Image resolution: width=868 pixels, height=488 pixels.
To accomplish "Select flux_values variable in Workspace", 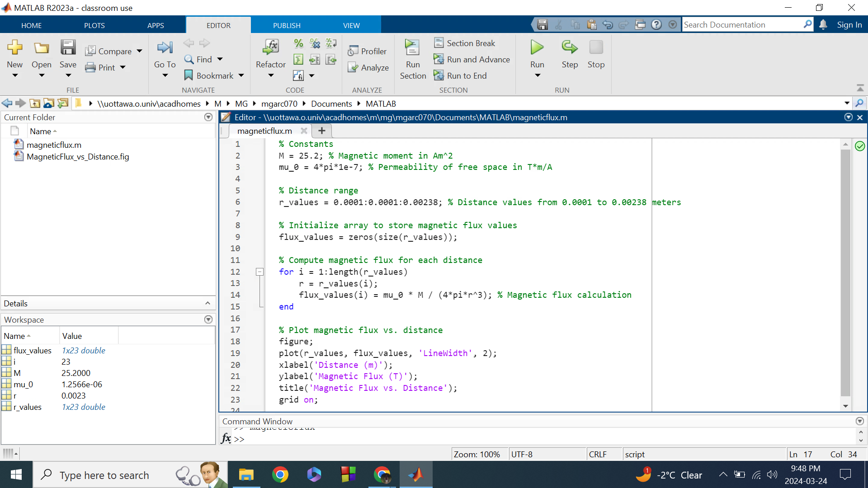I will (x=32, y=350).
